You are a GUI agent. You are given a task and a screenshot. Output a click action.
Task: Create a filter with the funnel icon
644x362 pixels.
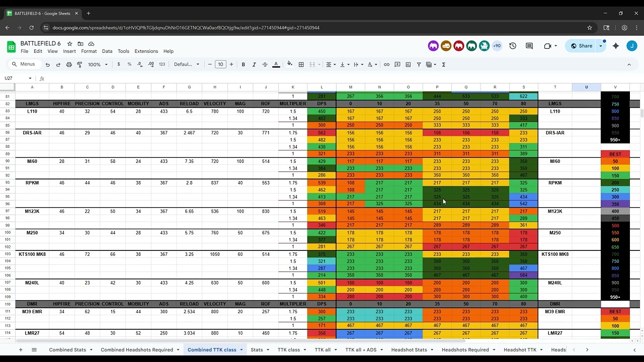tap(419, 64)
